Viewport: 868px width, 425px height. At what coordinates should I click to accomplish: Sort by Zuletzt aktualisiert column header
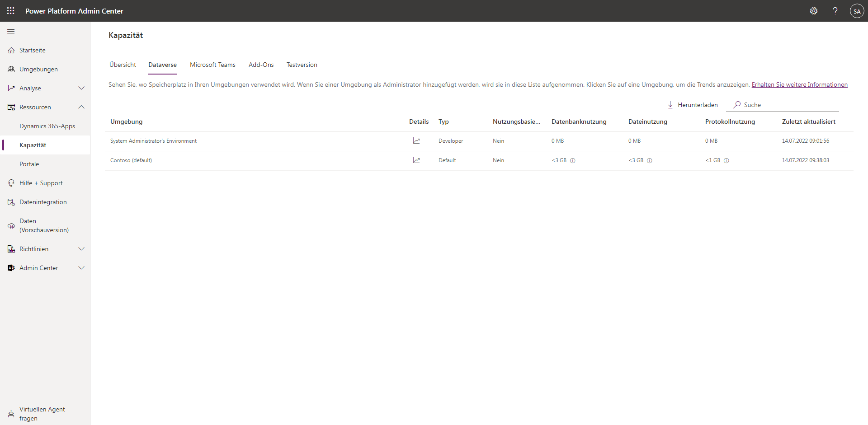[809, 121]
